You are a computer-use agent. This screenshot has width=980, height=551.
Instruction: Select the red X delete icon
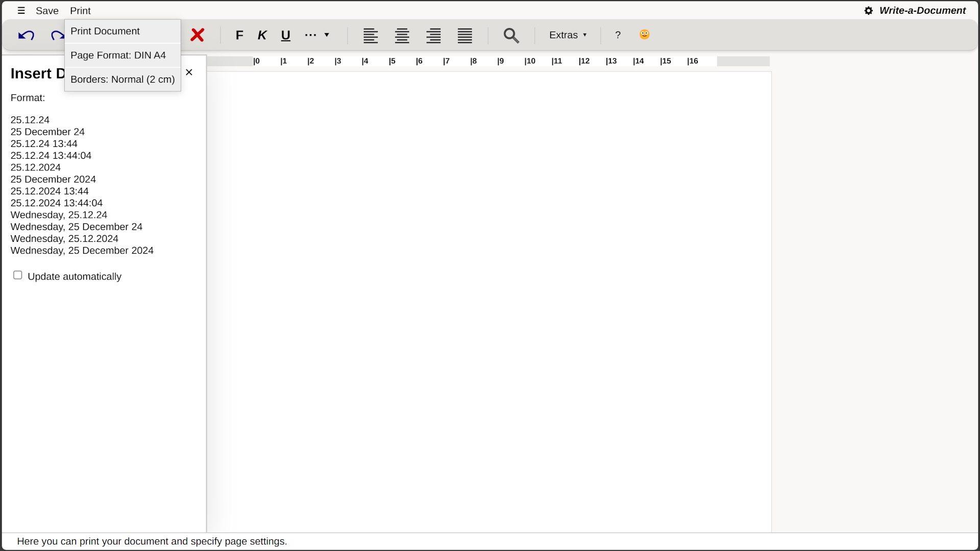click(x=198, y=35)
